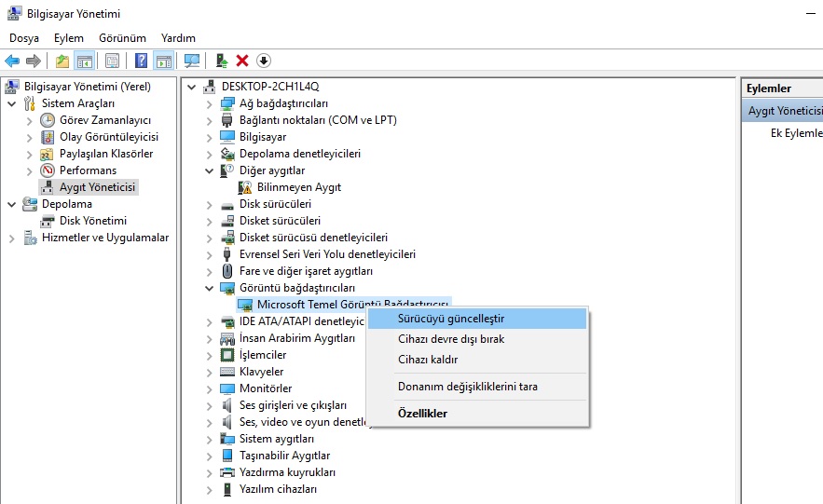
Task: Expand the Monitörler node arrow
Action: pos(209,389)
